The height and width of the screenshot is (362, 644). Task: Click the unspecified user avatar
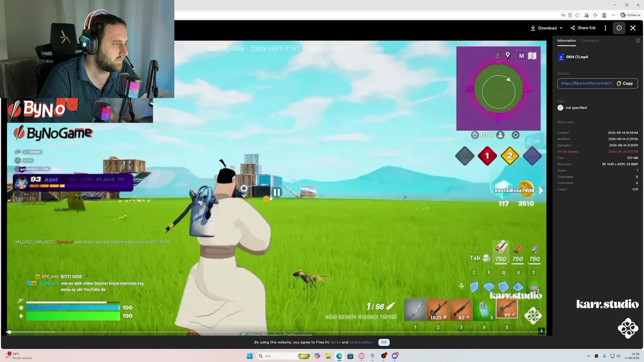pos(560,108)
